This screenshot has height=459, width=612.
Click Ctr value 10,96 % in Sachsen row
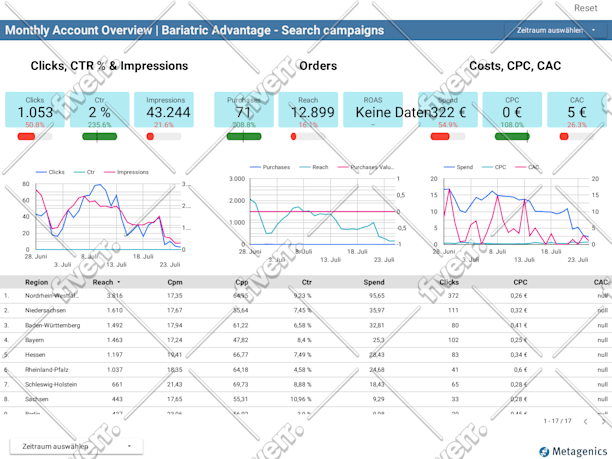point(301,399)
